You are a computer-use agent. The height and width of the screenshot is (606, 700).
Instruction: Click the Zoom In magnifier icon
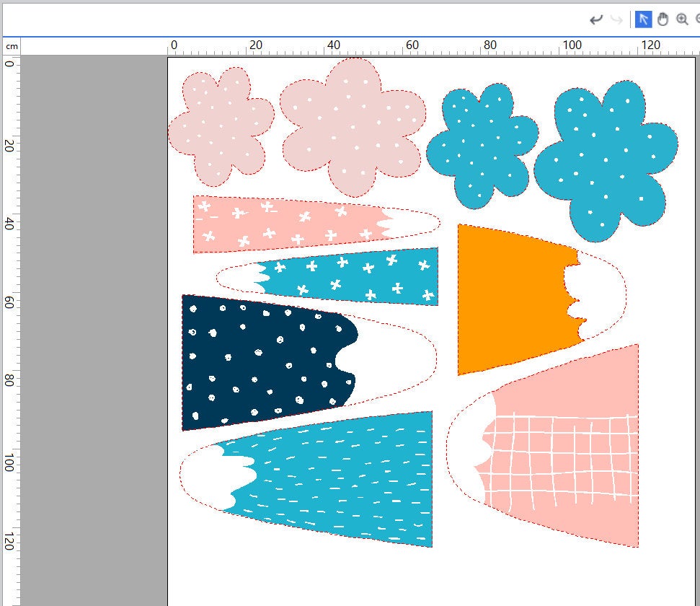(x=682, y=19)
